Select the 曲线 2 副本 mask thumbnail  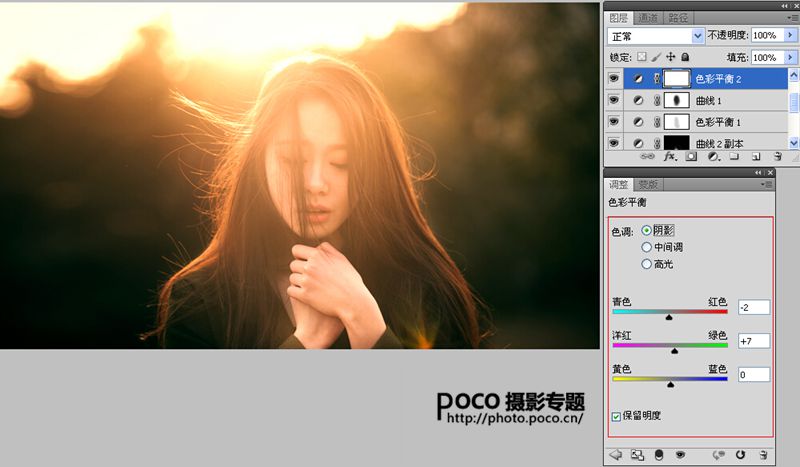(677, 142)
